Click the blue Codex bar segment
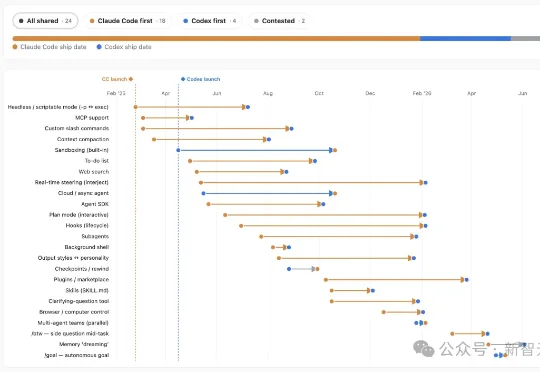Screen dimensions: 540x372 click(x=465, y=39)
